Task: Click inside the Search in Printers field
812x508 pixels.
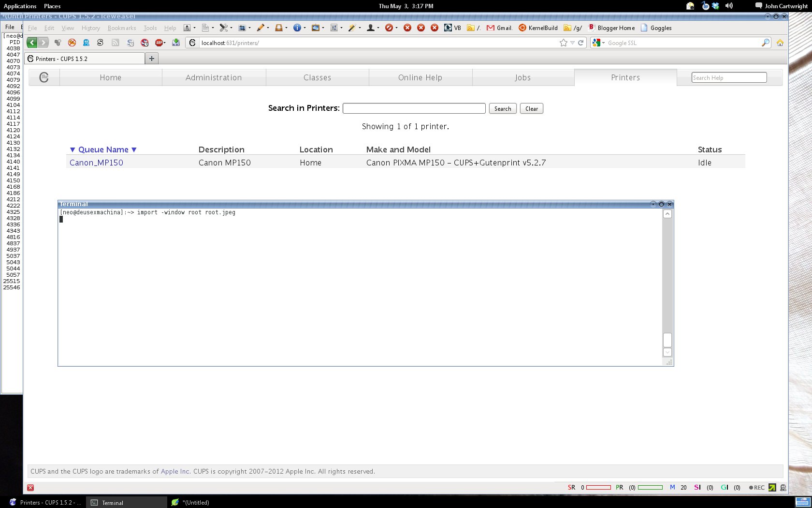Action: (413, 108)
